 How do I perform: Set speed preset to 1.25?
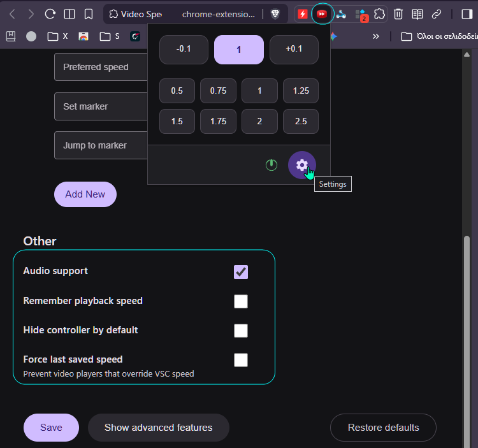point(301,91)
